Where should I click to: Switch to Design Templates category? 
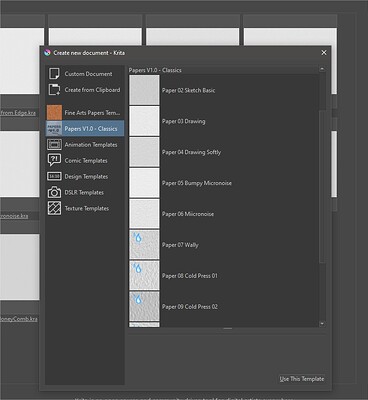click(85, 176)
